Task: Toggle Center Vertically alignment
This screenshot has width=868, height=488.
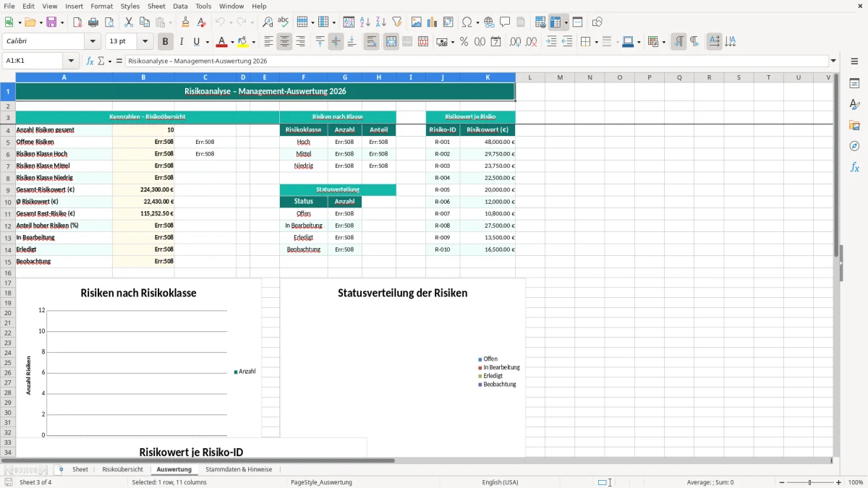Action: click(x=336, y=42)
